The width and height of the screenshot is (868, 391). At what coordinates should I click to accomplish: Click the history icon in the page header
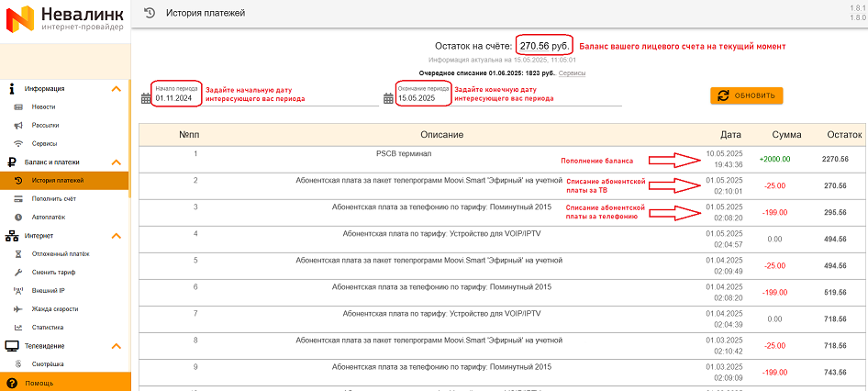click(x=150, y=13)
